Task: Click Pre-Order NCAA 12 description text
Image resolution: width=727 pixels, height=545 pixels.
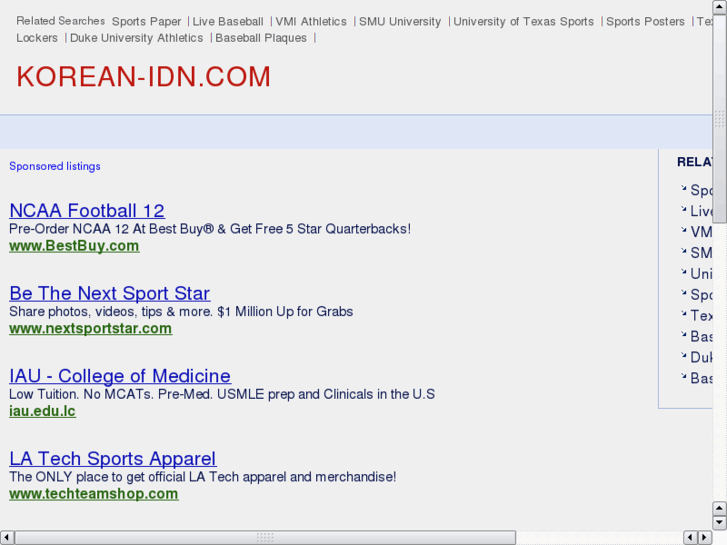Action: tap(210, 229)
